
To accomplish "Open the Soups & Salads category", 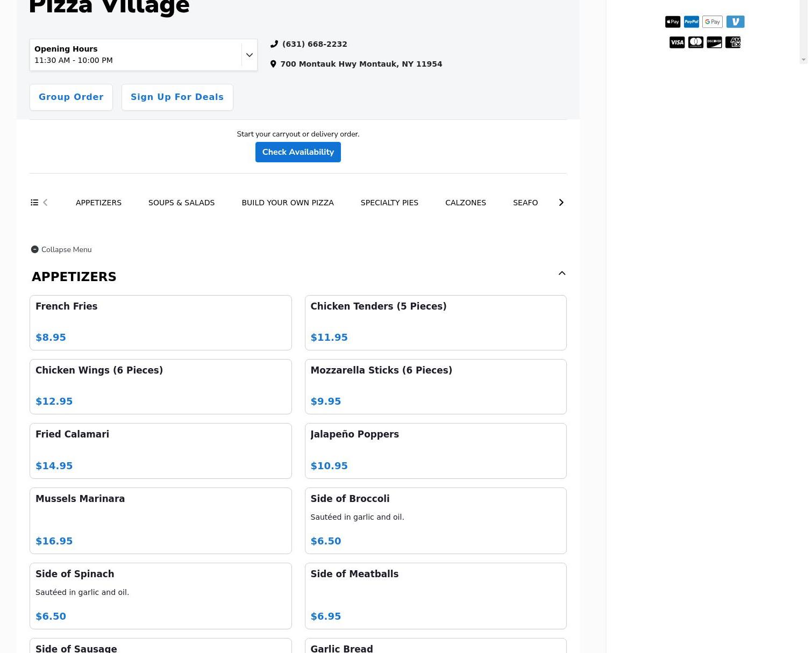I will pos(181,203).
